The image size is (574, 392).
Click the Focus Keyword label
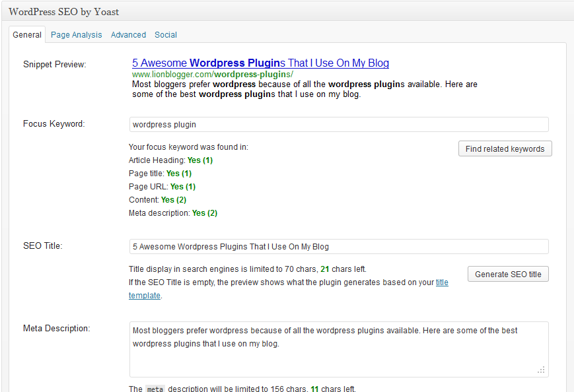pos(54,124)
